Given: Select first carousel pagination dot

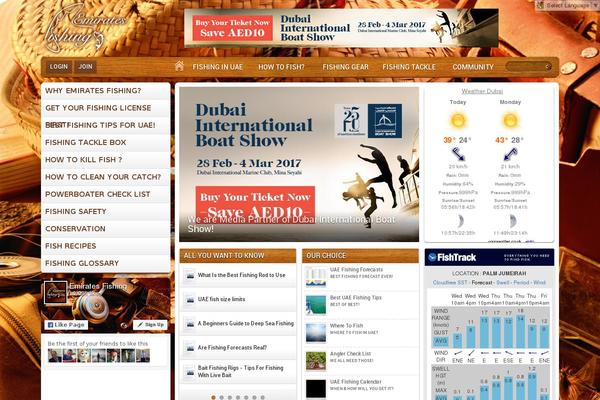Looking at the screenshot, I should coord(213,398).
